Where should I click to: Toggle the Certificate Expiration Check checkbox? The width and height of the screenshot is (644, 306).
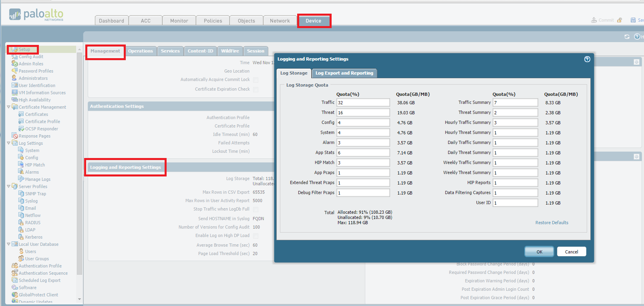point(256,89)
